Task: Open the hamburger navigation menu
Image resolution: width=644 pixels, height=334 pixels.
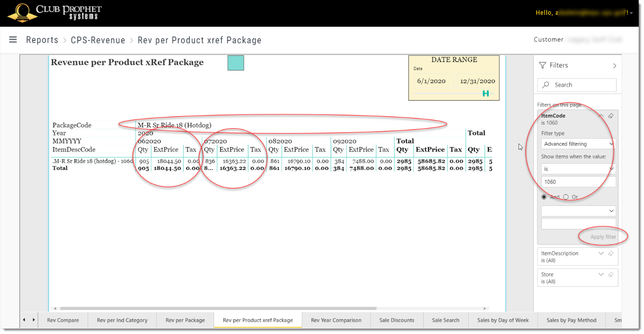Action: point(13,40)
